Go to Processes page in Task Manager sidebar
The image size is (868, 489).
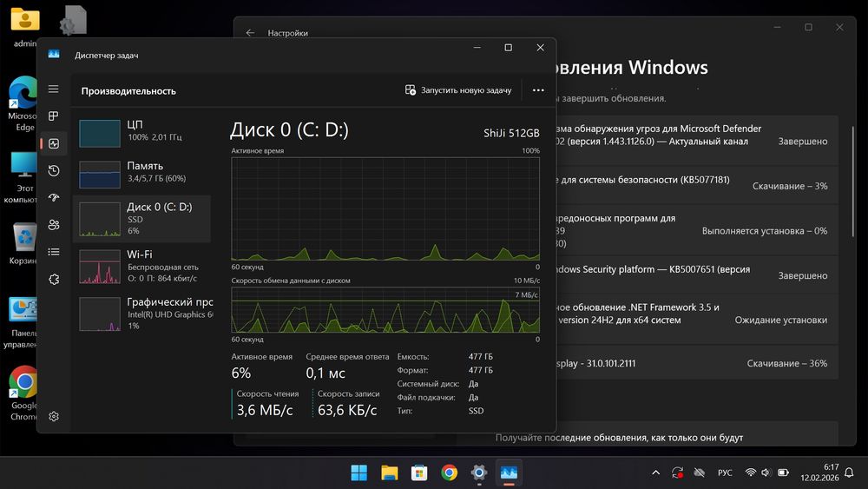53,116
